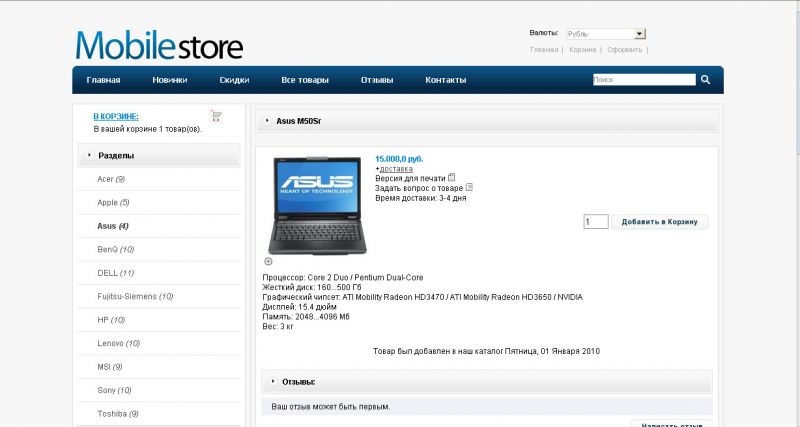Viewport: 800px width, 427px height.
Task: Click the print version icon
Action: pos(452,178)
